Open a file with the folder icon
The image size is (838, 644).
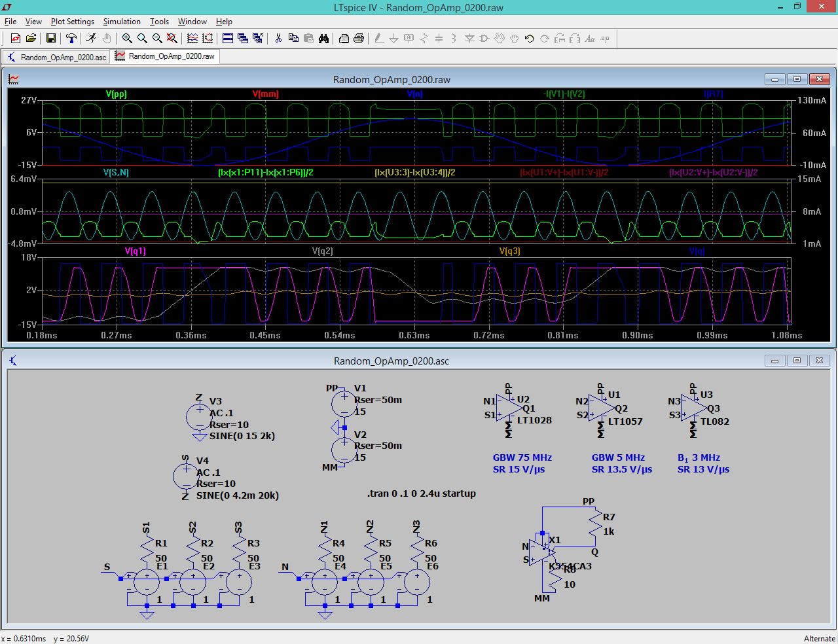tap(31, 39)
